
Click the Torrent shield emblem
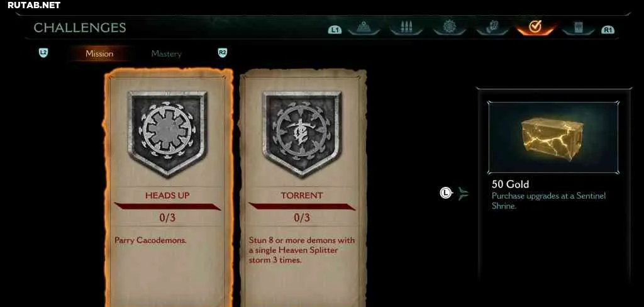coord(302,133)
